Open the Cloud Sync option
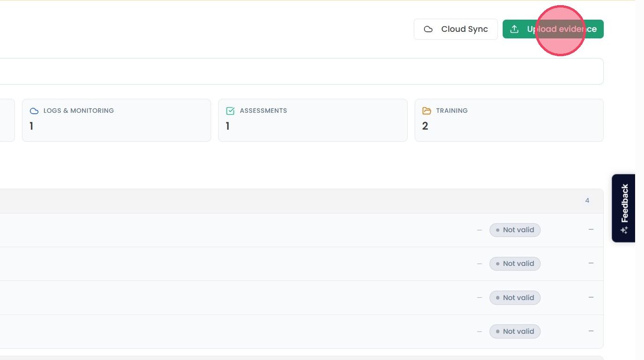 click(455, 29)
